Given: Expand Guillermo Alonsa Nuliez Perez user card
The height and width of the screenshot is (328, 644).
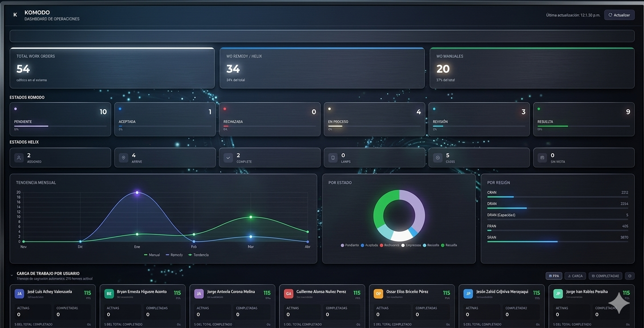Looking at the screenshot, I should (x=322, y=292).
